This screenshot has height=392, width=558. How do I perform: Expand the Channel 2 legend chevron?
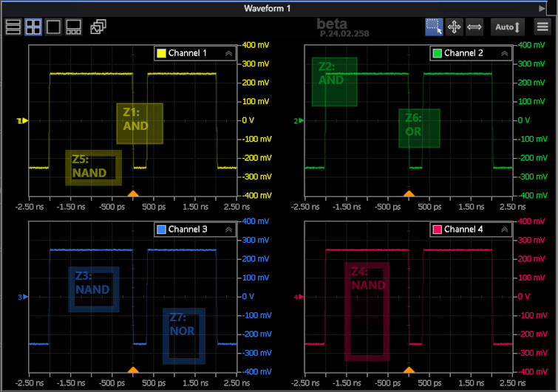click(505, 53)
